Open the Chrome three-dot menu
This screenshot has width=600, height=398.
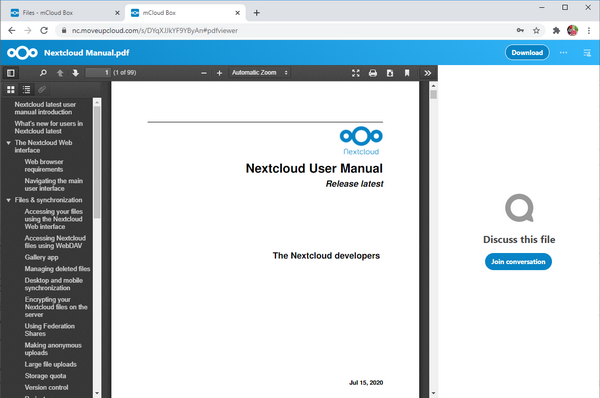tap(589, 31)
